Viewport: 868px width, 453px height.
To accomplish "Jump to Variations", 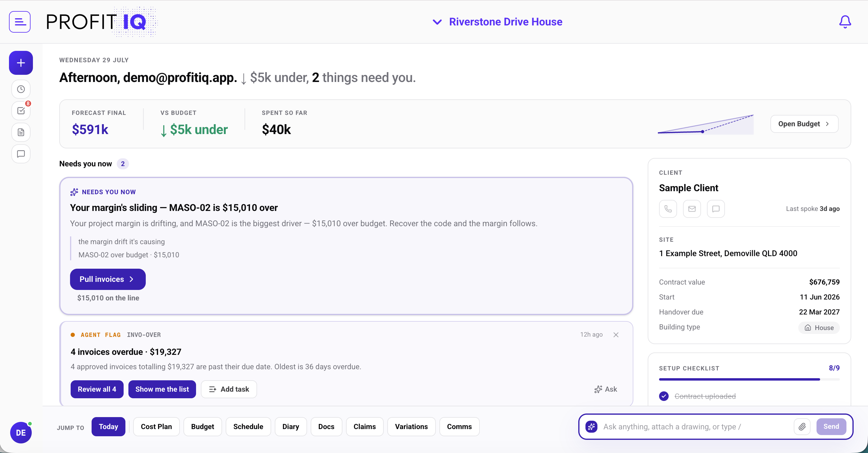I will [412, 427].
